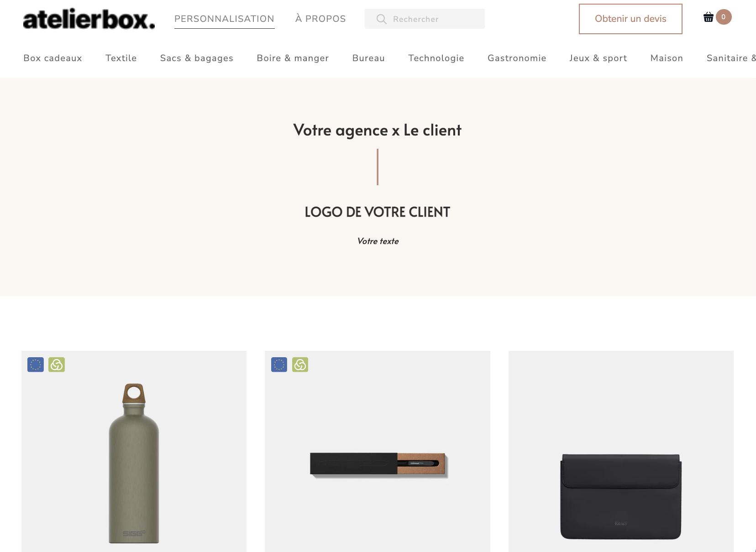Click the Obtenir un devis button

pyautogui.click(x=630, y=19)
